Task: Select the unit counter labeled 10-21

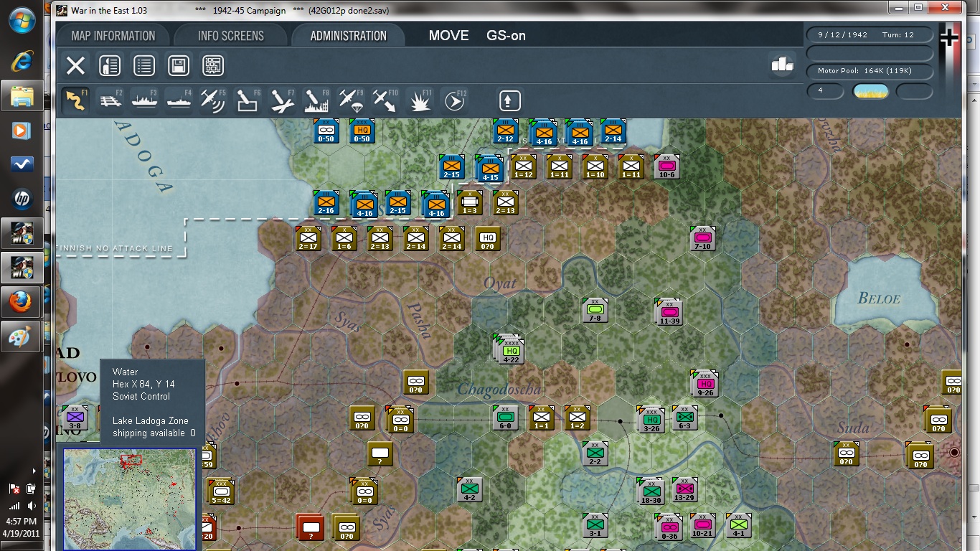Action: [703, 525]
